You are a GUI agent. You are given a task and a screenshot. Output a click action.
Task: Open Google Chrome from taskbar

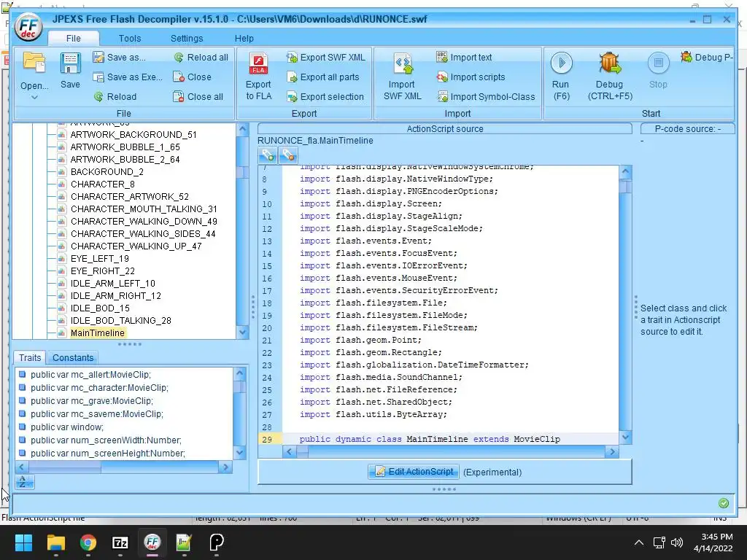pos(88,542)
